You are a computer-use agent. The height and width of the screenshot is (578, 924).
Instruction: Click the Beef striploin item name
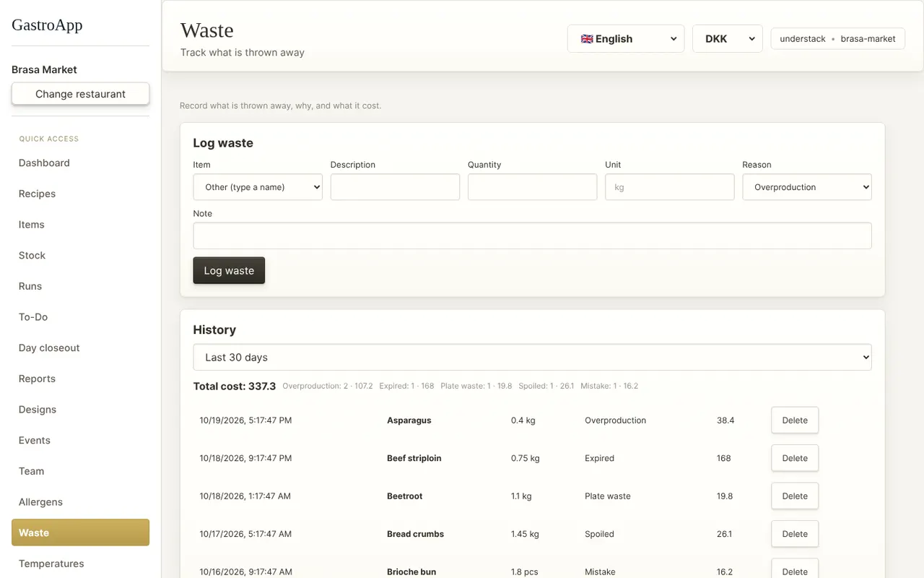pyautogui.click(x=414, y=458)
